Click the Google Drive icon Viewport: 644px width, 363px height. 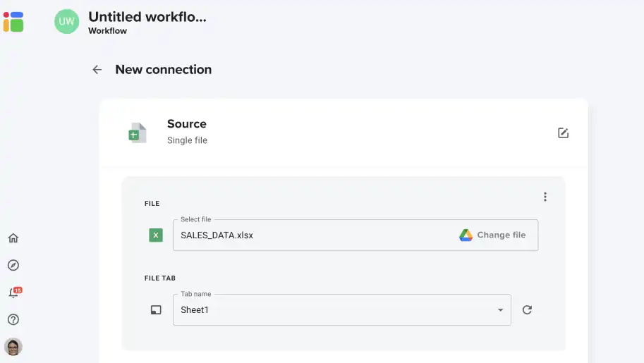click(x=466, y=235)
